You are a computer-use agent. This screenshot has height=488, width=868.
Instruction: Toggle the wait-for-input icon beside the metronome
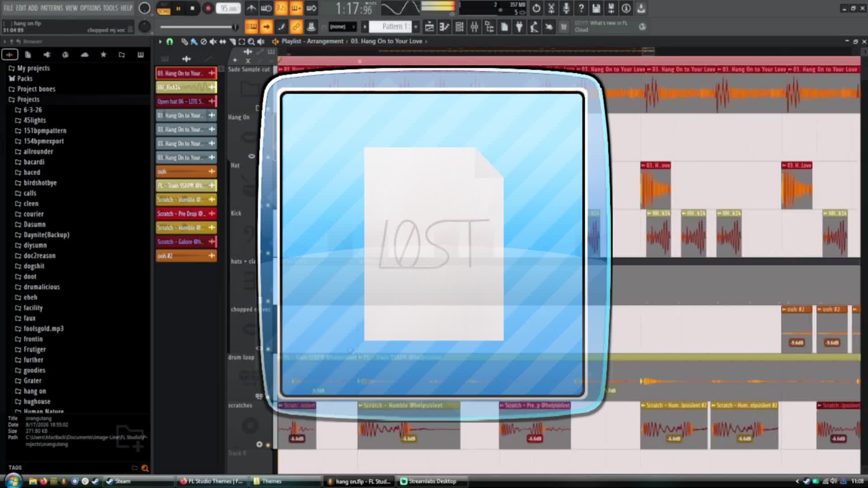pos(266,8)
